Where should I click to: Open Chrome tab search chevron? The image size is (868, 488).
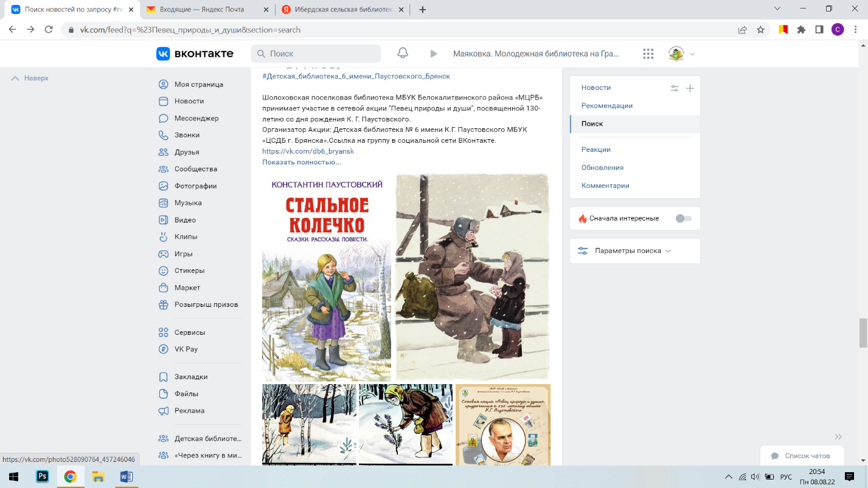pyautogui.click(x=777, y=9)
